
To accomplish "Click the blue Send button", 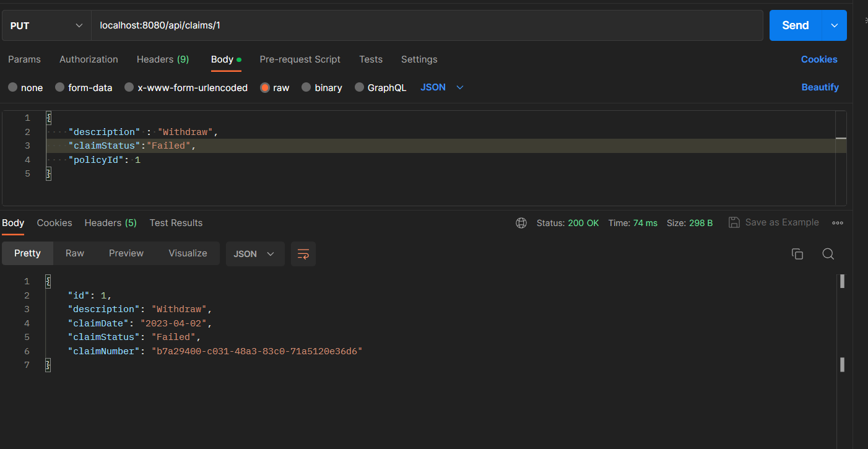I will click(796, 25).
